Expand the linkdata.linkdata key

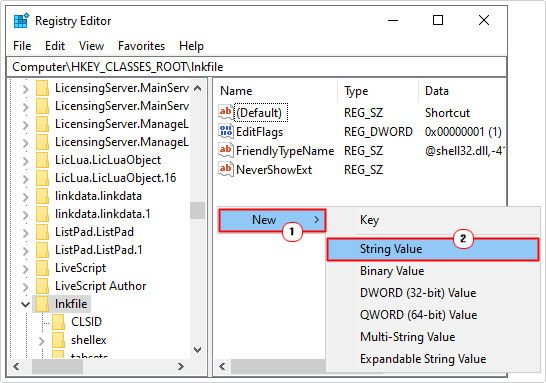[25, 196]
